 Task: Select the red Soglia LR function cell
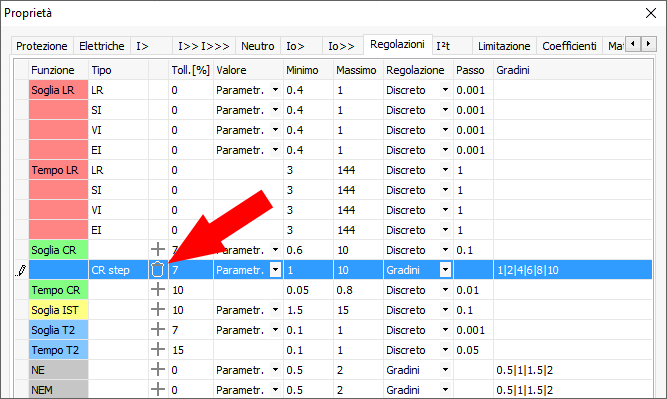(x=58, y=90)
